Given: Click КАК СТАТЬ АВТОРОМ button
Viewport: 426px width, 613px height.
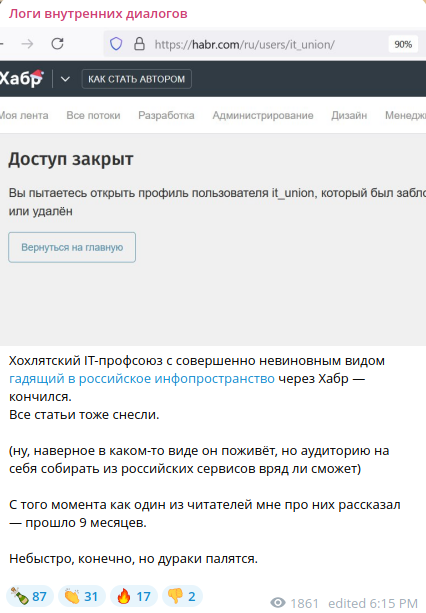Looking at the screenshot, I should tap(136, 79).
